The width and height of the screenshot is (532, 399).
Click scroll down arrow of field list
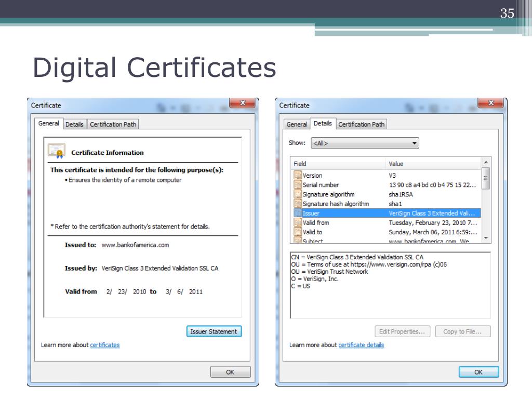(486, 238)
